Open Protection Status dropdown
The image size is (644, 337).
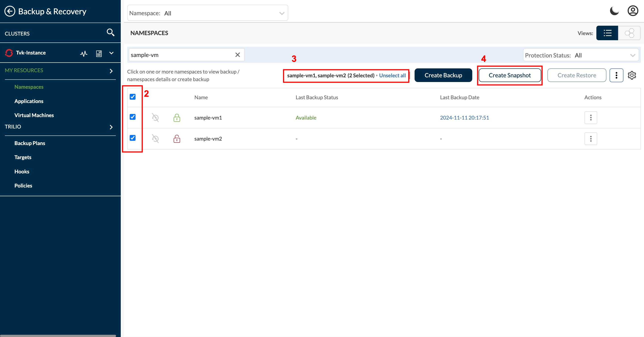pyautogui.click(x=580, y=55)
